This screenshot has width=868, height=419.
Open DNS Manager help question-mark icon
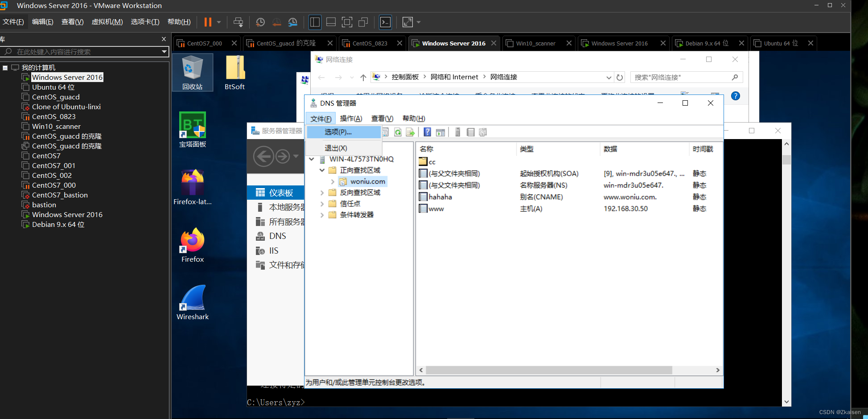click(x=427, y=132)
